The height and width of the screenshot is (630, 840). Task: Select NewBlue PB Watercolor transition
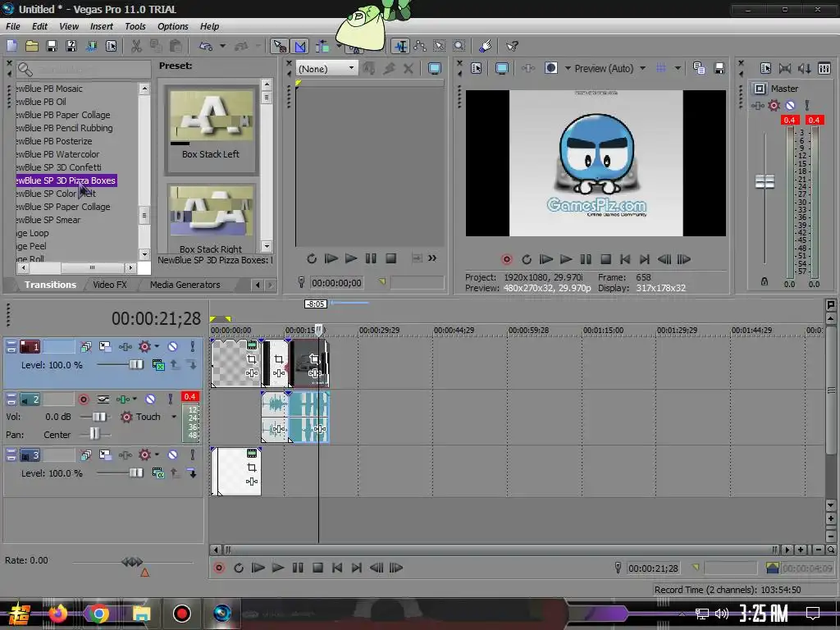coord(57,154)
